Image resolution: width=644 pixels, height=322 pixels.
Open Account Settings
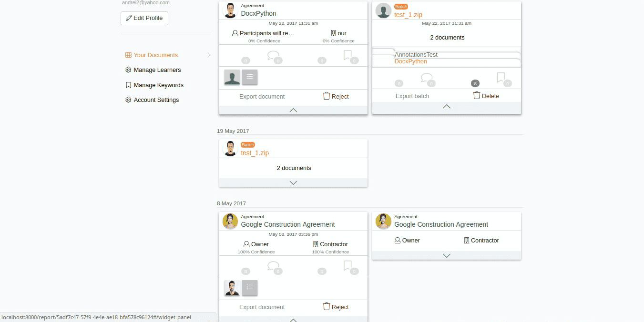(156, 100)
